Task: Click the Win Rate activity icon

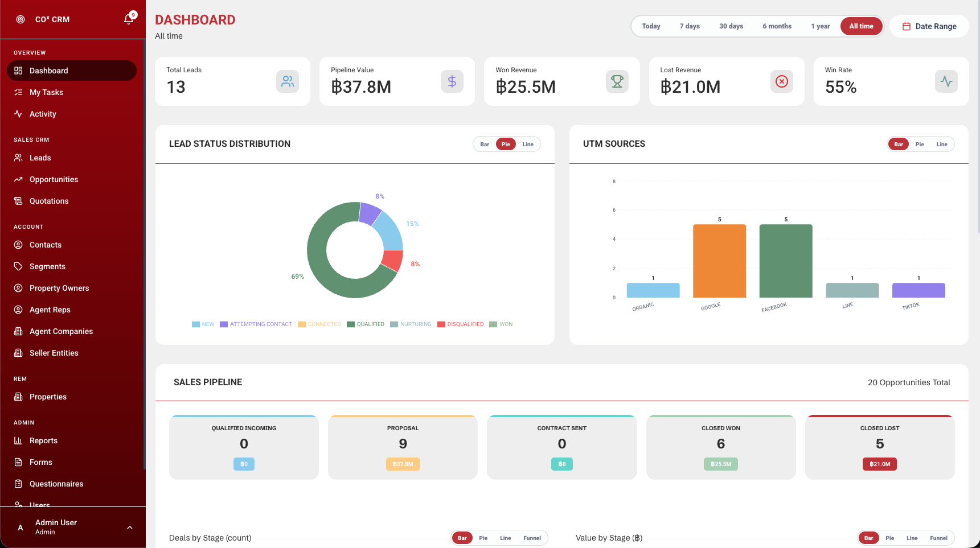Action: tap(946, 81)
